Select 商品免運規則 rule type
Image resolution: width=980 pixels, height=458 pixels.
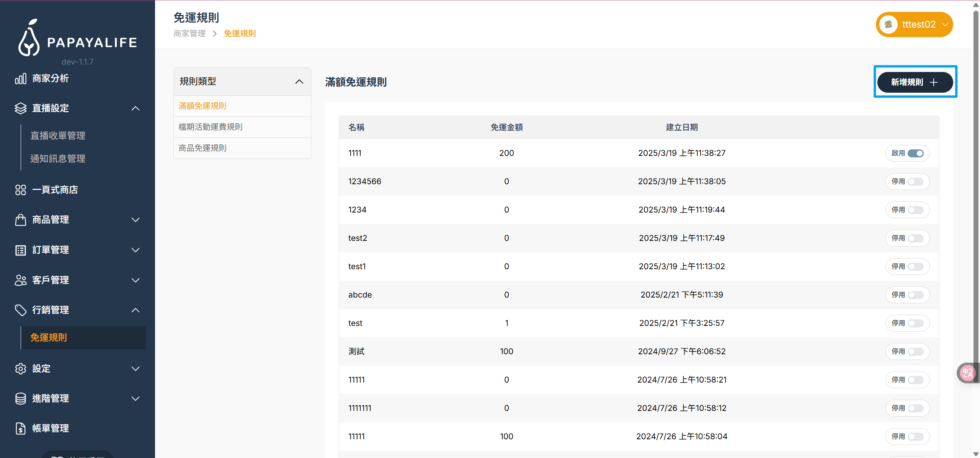click(x=203, y=148)
